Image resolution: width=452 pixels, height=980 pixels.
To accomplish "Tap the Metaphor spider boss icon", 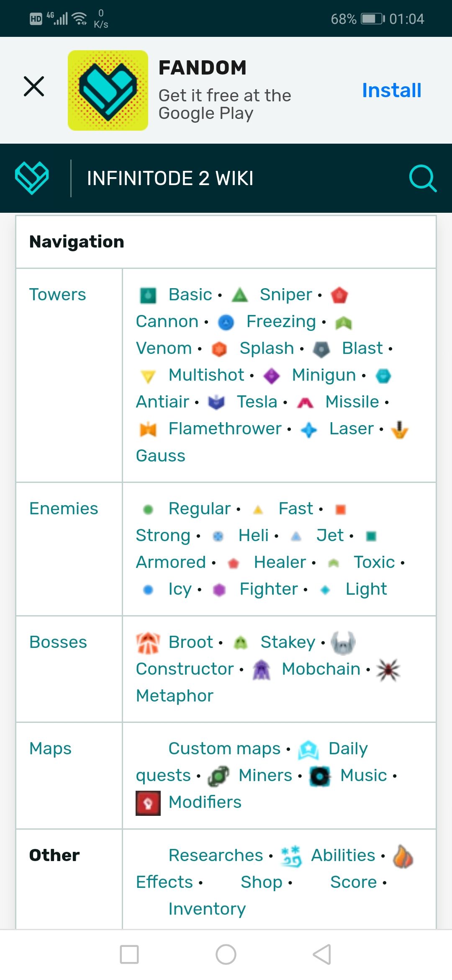I will (388, 670).
